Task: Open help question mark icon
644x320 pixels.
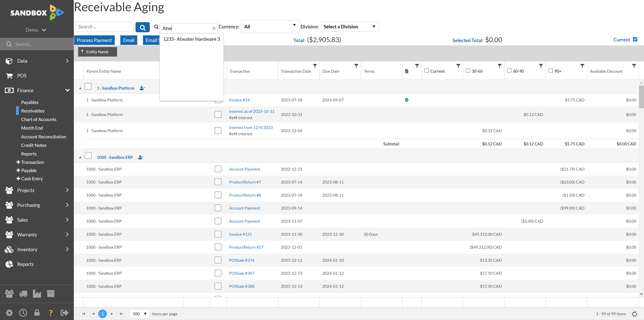Action: [x=50, y=313]
